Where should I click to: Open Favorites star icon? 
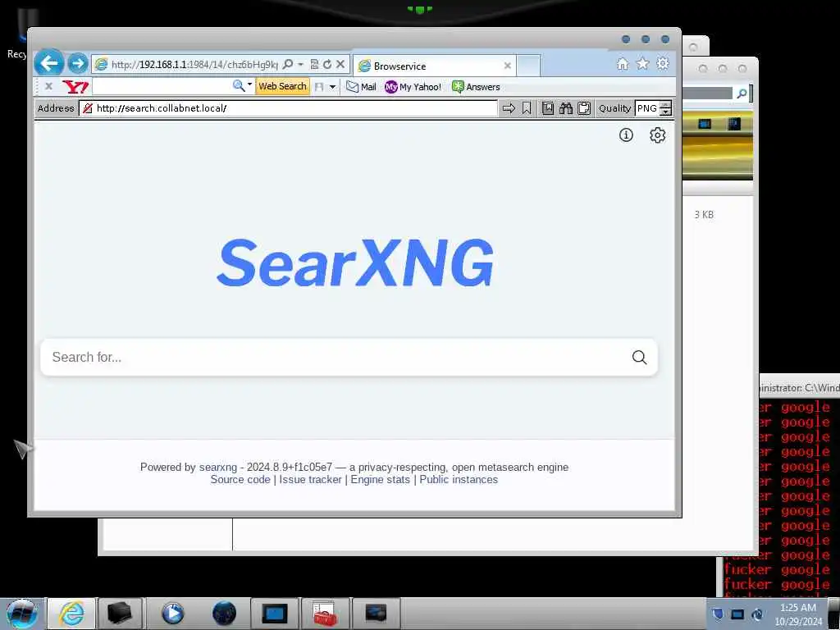642,64
